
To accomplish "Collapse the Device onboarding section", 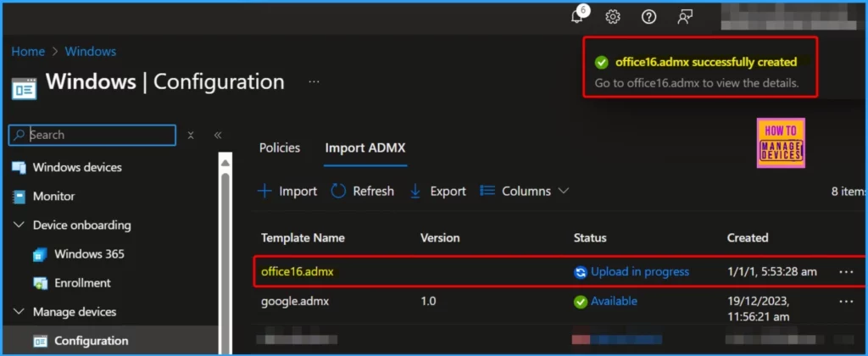I will [x=19, y=225].
